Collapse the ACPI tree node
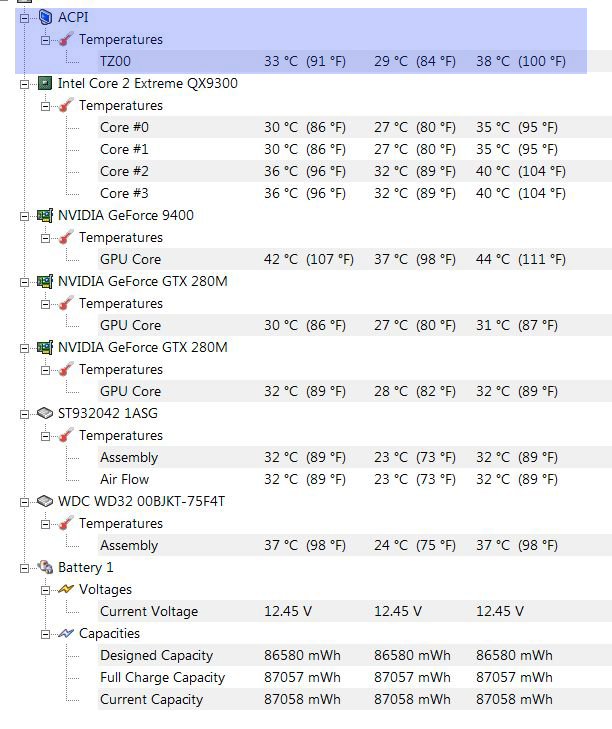 (25, 17)
